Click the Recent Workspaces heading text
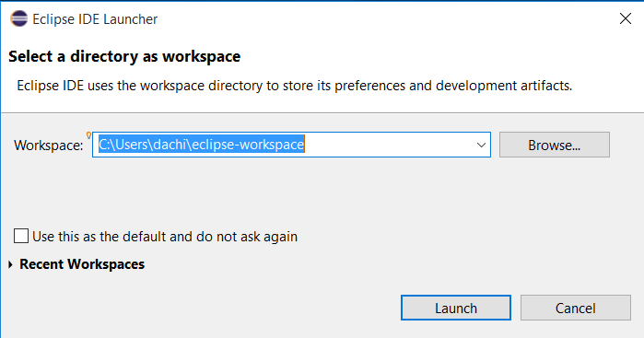 [82, 264]
